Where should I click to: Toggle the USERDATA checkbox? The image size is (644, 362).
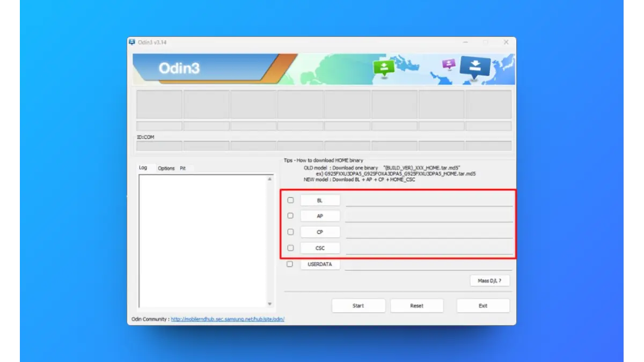coord(290,264)
